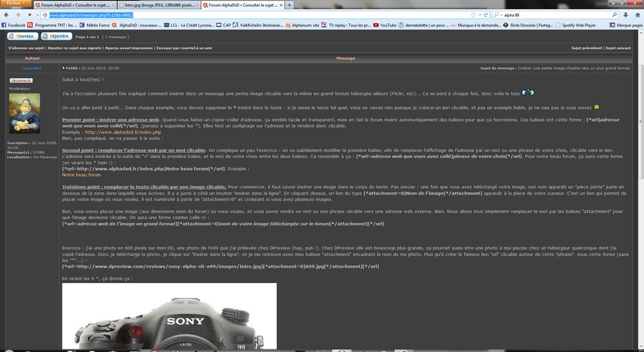This screenshot has height=352, width=644.
Task: Close the Intro.jpg tab
Action: pyautogui.click(x=196, y=5)
